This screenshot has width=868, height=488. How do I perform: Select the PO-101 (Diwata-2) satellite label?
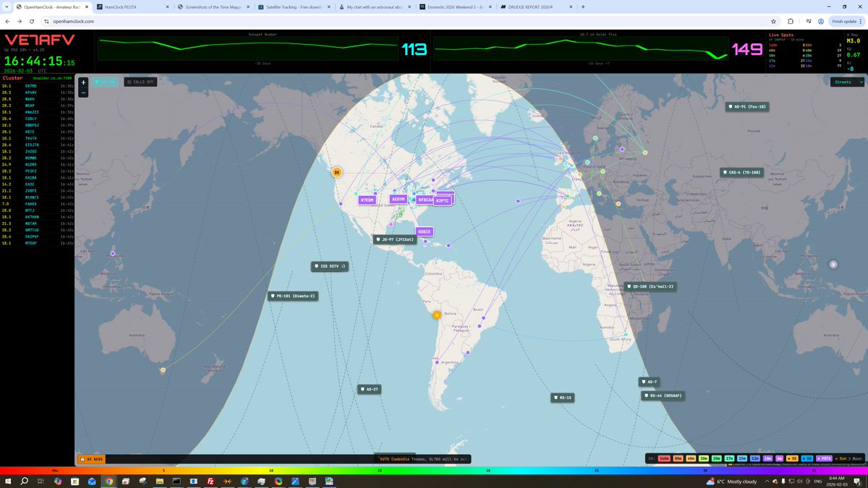[292, 296]
